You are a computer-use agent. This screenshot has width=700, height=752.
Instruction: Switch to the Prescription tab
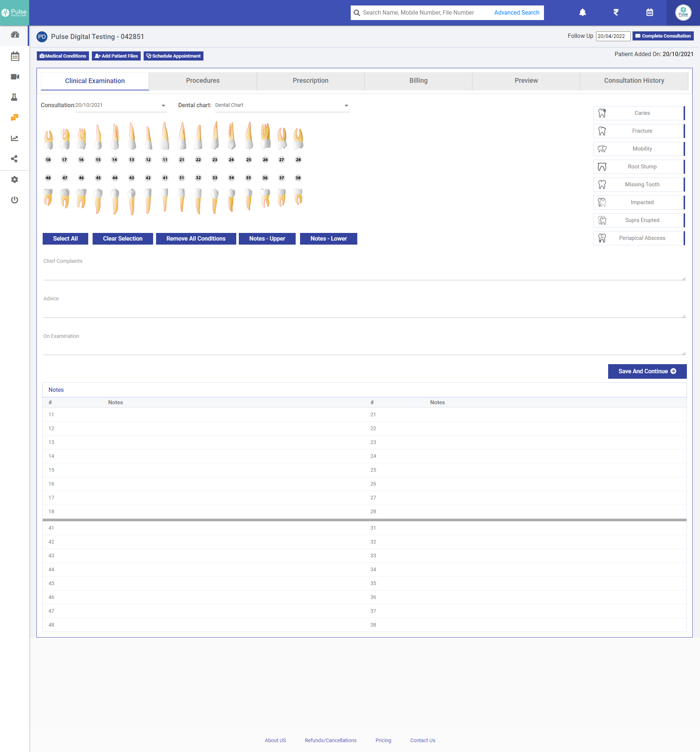(310, 81)
